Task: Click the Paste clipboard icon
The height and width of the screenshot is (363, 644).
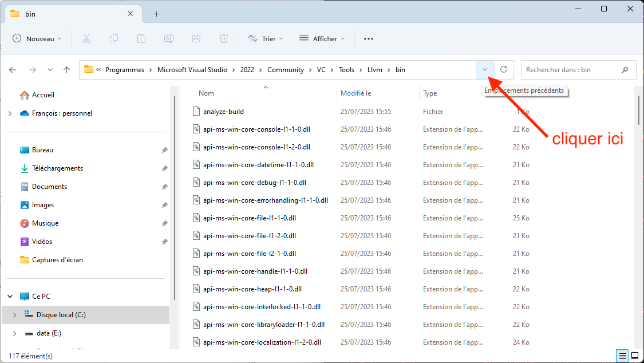Action: (x=141, y=38)
